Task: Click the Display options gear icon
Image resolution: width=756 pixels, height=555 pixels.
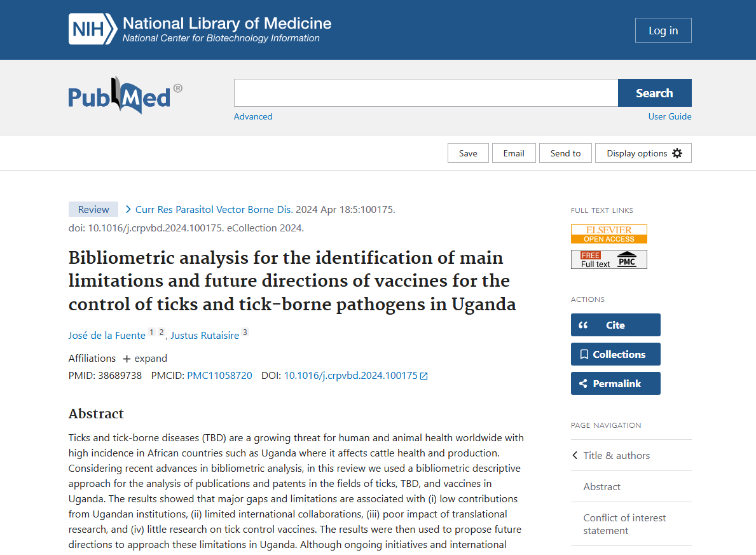Action: coord(677,153)
